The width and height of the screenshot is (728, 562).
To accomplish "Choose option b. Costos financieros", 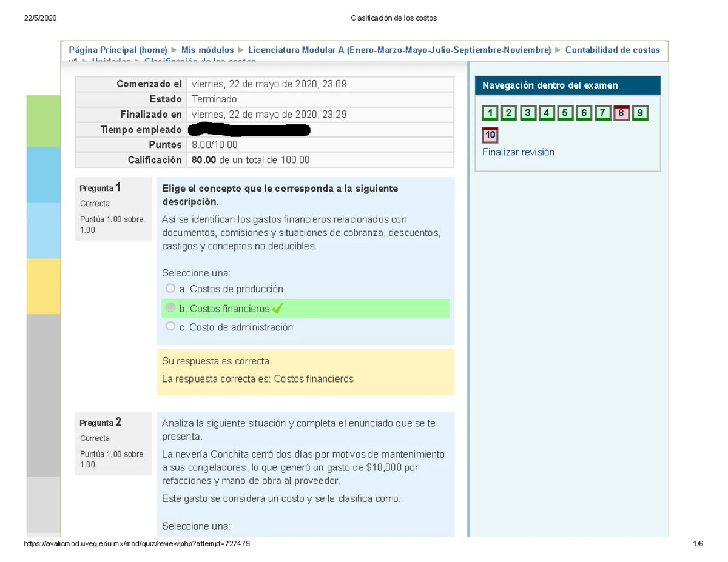I will (170, 307).
